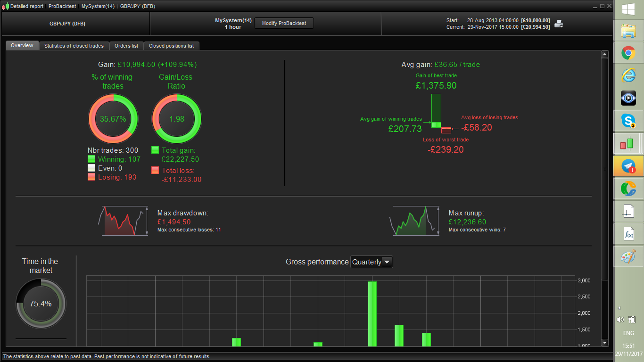Click the ENG language indicator
This screenshot has width=644, height=362.
[x=628, y=333]
